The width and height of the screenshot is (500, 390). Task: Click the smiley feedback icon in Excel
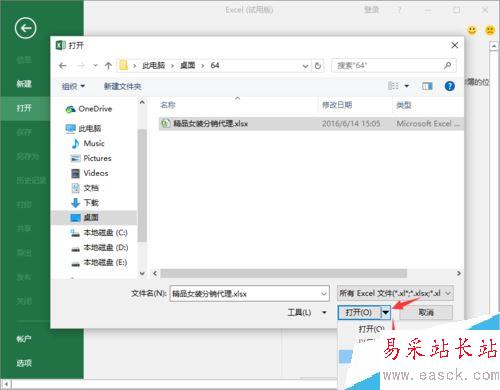click(472, 30)
